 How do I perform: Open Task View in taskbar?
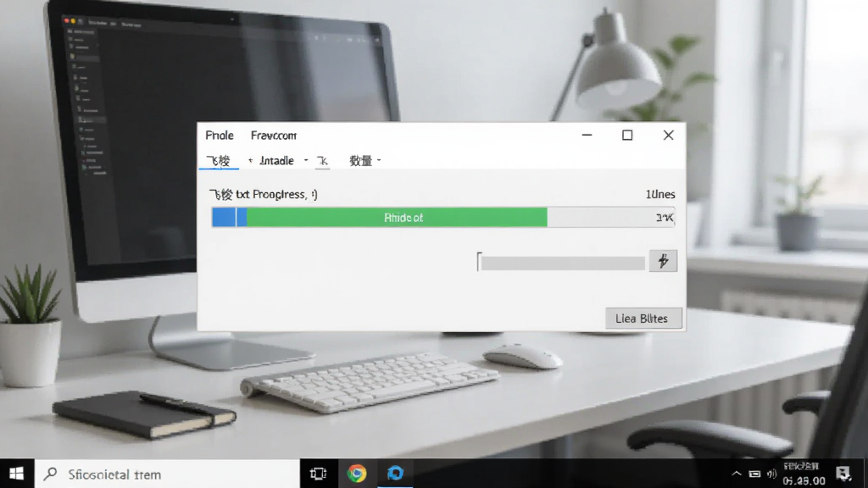[319, 474]
